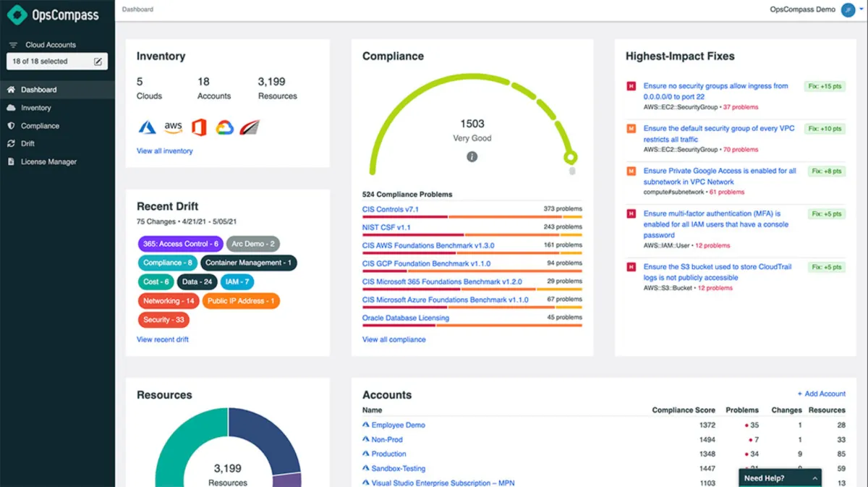Click View all inventory link
Screen dimensions: 868x487
click(165, 151)
